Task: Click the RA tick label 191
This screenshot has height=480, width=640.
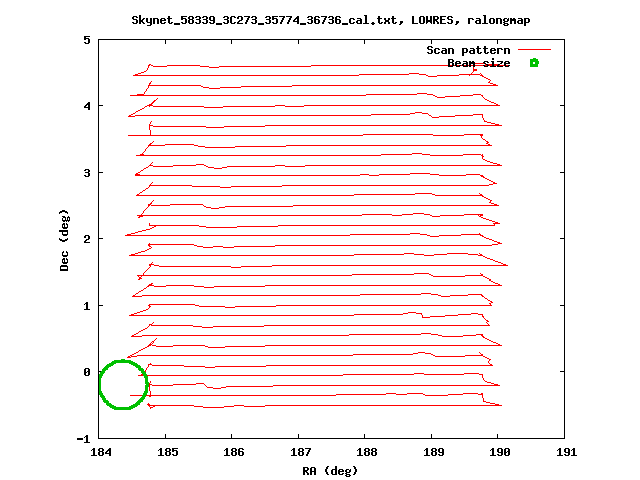Action: 567,452
